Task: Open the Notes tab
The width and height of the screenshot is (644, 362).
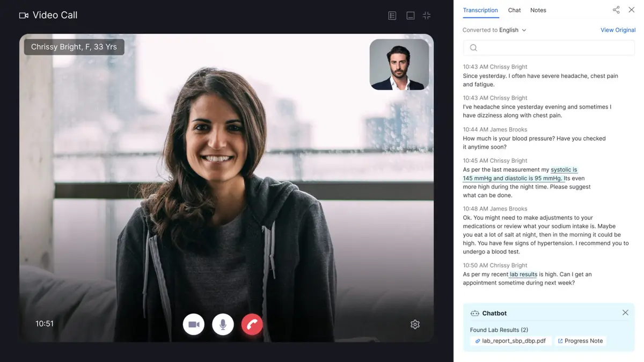Action: [538, 10]
